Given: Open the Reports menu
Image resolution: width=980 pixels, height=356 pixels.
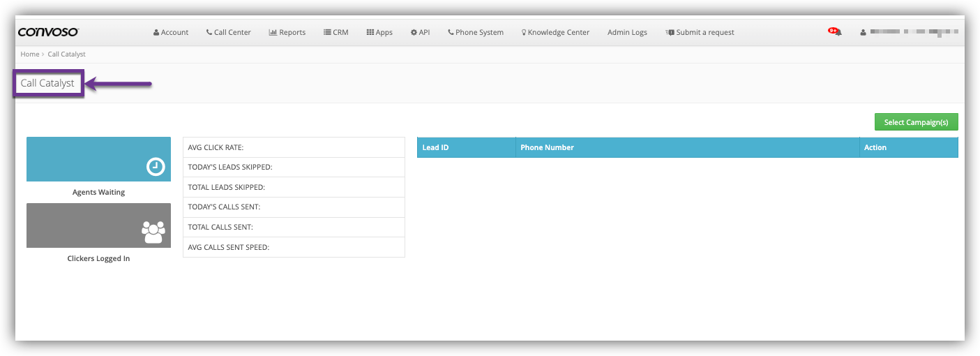Looking at the screenshot, I should [x=287, y=32].
